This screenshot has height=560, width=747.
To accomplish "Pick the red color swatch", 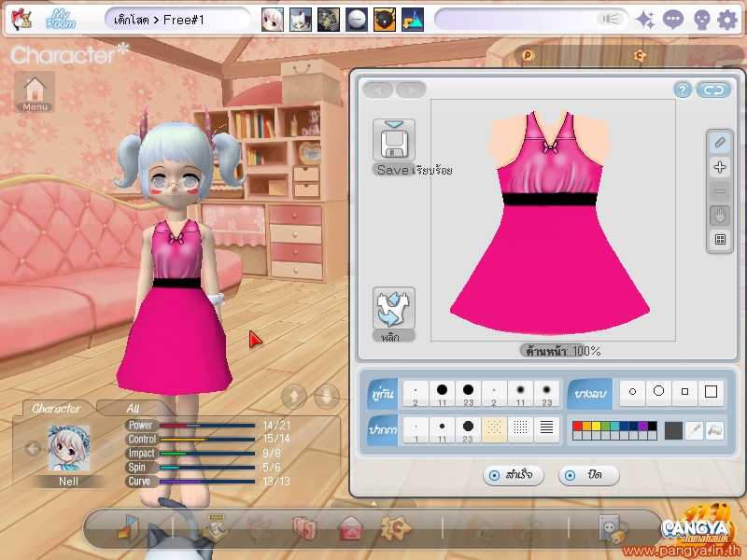I will (x=577, y=426).
